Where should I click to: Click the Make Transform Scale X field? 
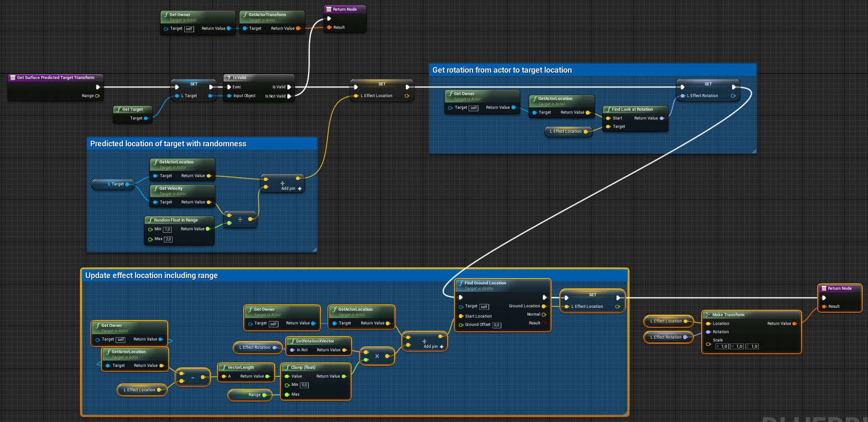(x=722, y=346)
